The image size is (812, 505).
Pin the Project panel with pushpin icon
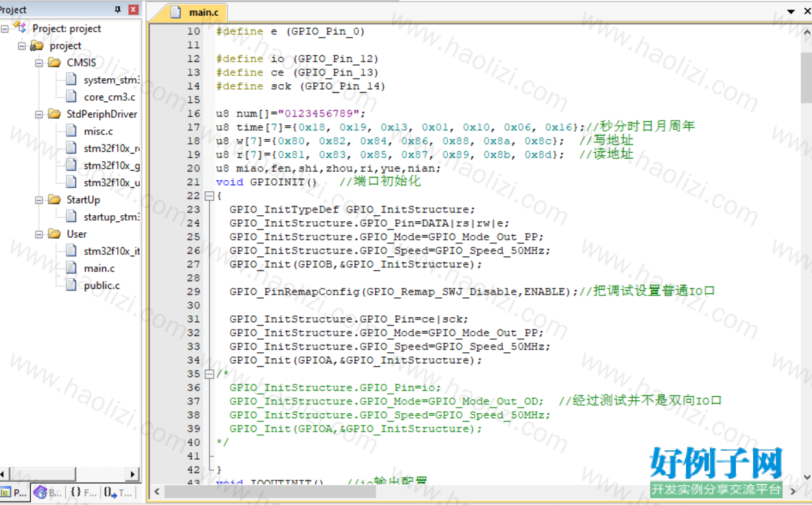118,10
